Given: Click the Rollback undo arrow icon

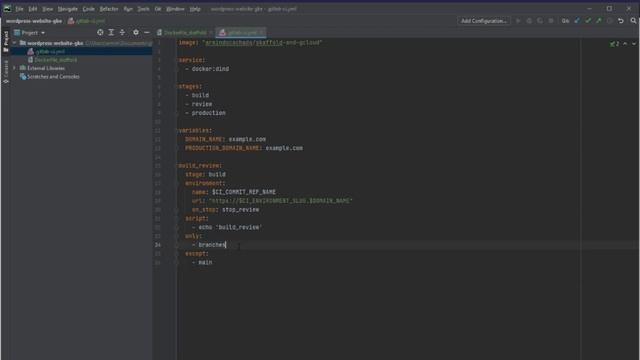Looking at the screenshot, I should (x=621, y=21).
